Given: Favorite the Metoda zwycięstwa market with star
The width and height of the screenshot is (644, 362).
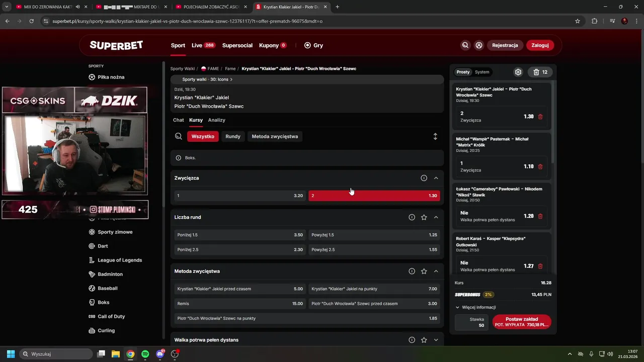Looking at the screenshot, I should pyautogui.click(x=424, y=271).
